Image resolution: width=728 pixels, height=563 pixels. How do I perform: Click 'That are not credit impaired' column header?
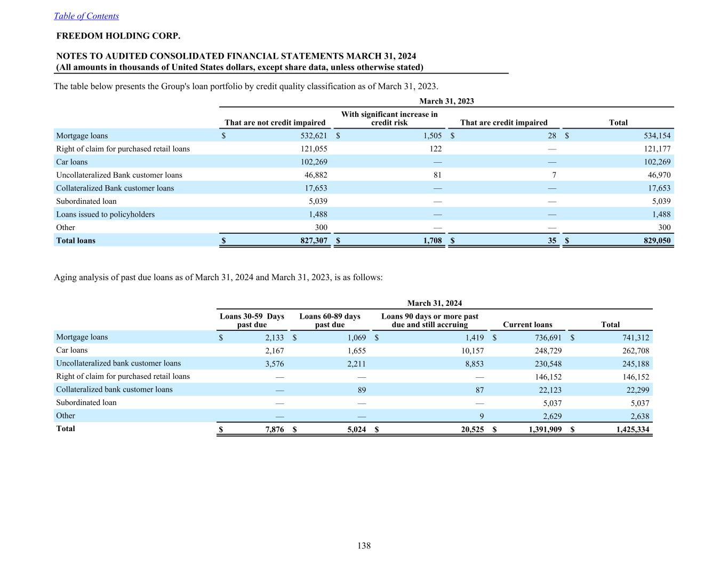275,123
